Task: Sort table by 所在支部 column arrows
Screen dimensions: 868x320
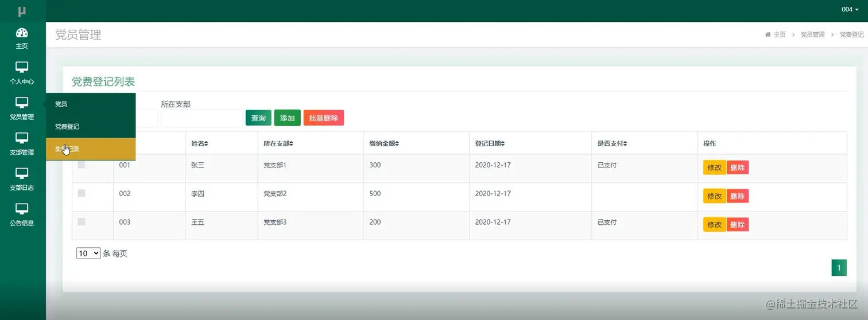Action: point(291,143)
